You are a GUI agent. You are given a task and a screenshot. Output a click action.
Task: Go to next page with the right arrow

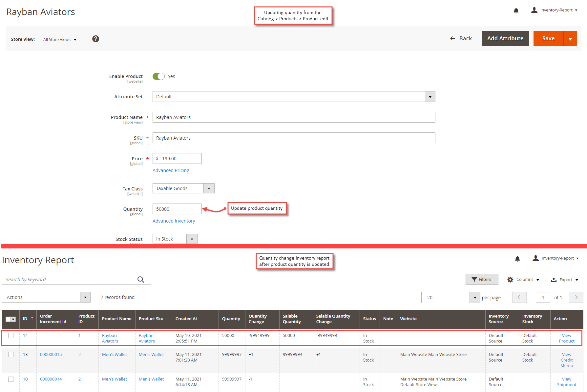[x=576, y=297]
